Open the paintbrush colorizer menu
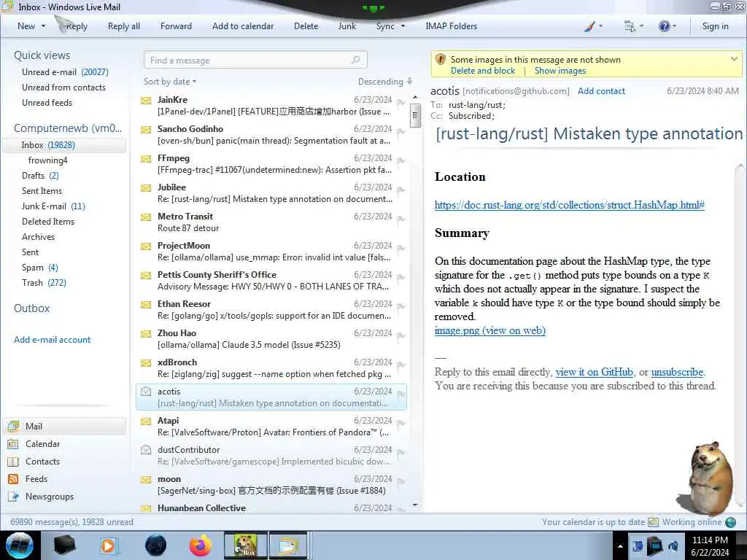 click(x=593, y=26)
